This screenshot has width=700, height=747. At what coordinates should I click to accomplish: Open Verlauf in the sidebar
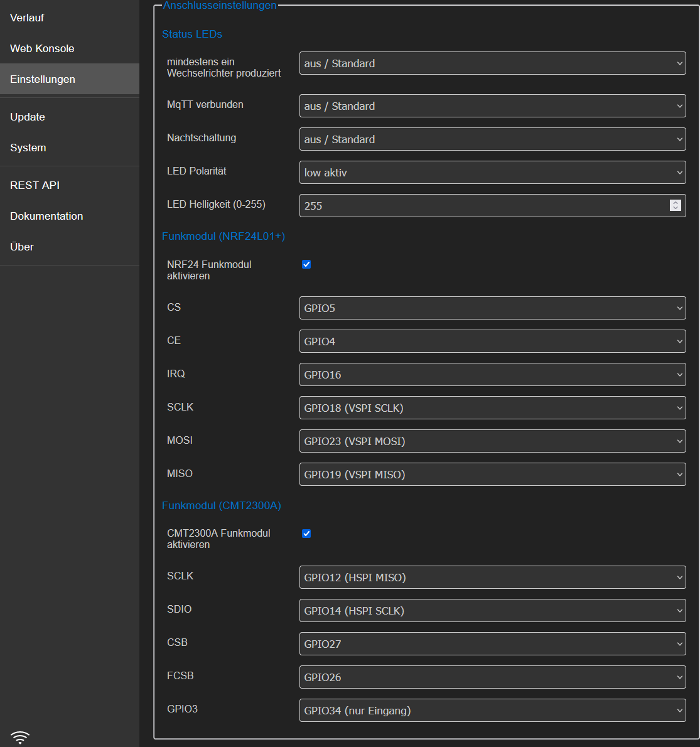click(x=27, y=18)
